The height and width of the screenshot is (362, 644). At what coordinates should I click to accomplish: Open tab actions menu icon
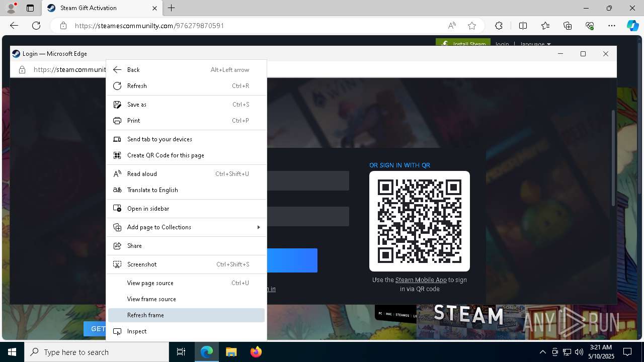point(30,8)
